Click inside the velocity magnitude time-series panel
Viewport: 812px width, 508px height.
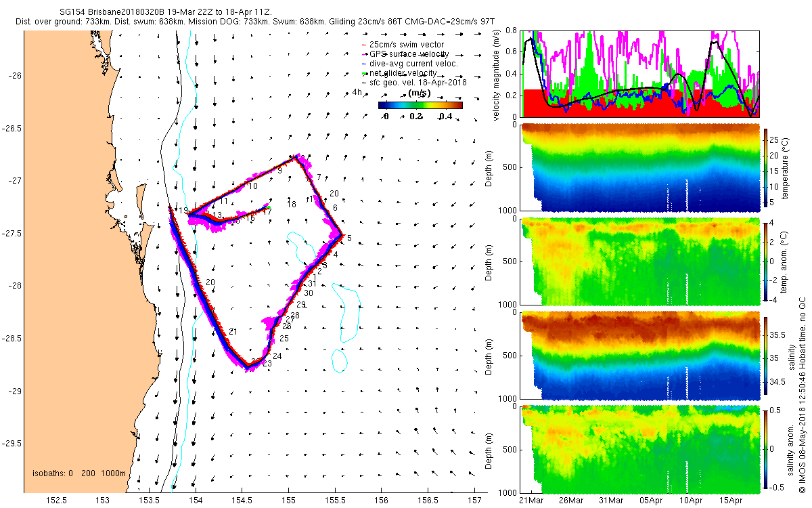coord(640,74)
